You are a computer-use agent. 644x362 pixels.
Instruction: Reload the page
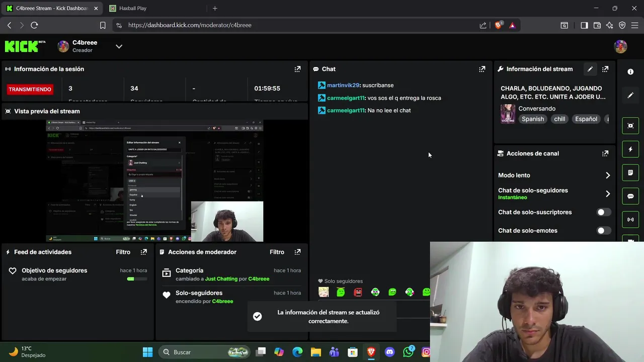34,25
